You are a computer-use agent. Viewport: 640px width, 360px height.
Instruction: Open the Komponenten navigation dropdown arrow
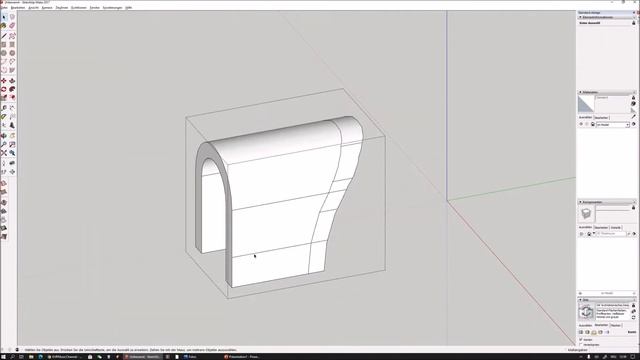(595, 234)
